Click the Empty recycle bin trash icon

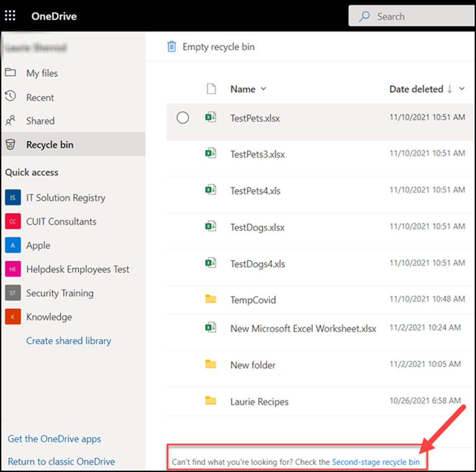point(171,47)
